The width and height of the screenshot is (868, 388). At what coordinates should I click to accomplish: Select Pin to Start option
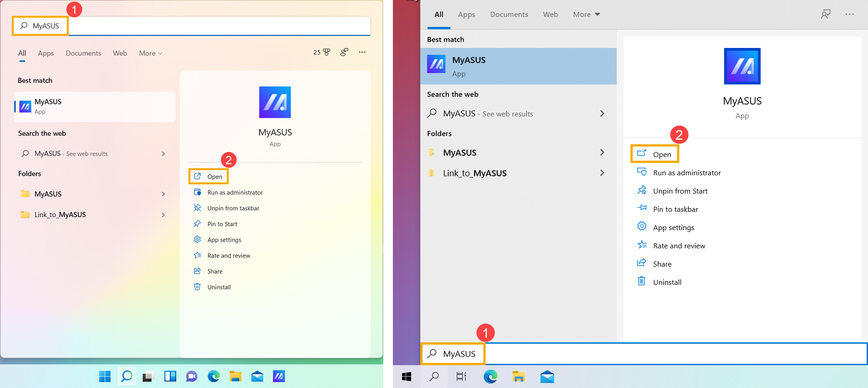click(x=216, y=224)
